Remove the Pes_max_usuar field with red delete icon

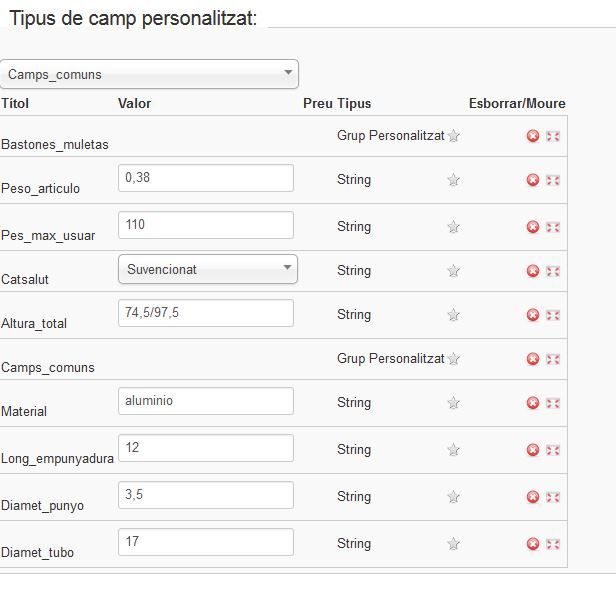coord(533,227)
